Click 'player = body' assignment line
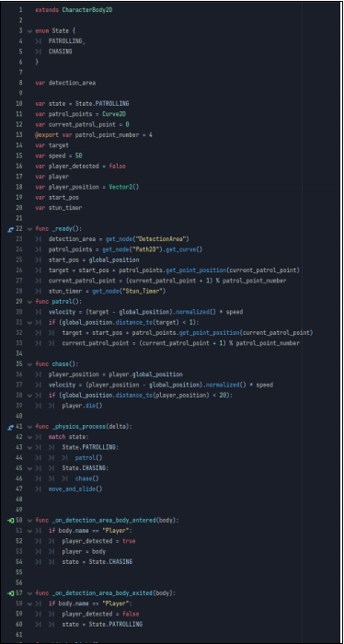Viewport: 344px width, 644px height. pos(84,552)
